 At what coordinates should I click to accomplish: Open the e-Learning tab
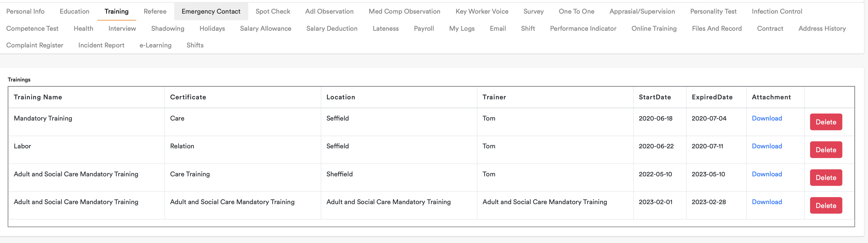point(155,45)
